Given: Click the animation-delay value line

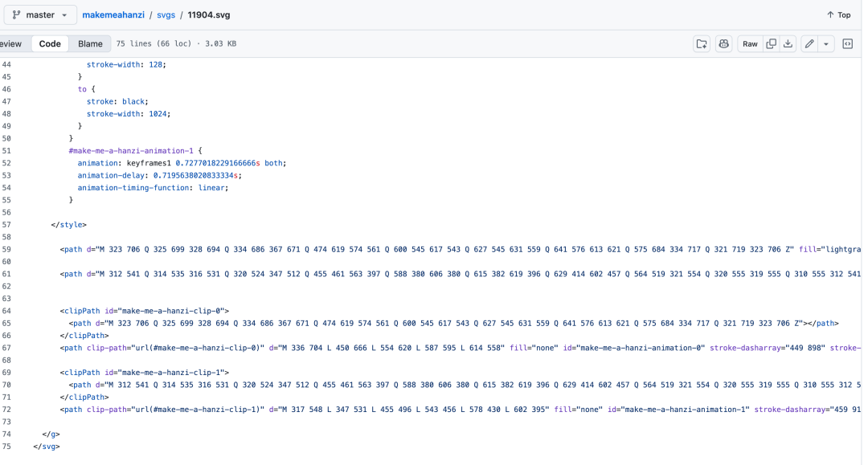Looking at the screenshot, I should click(159, 175).
